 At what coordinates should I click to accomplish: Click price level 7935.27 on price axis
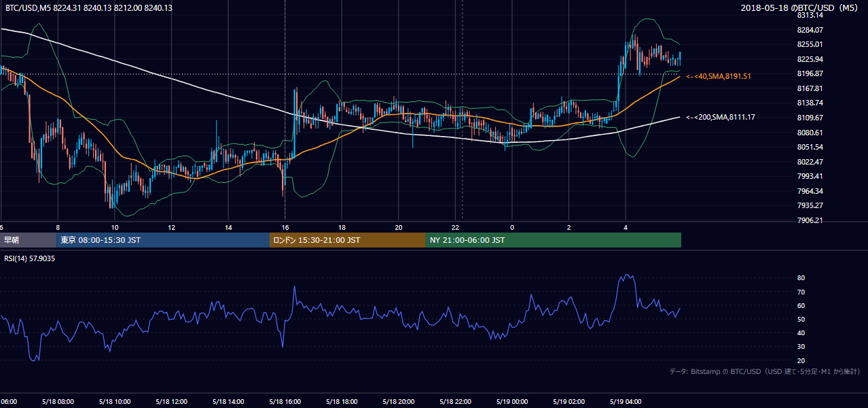point(810,205)
